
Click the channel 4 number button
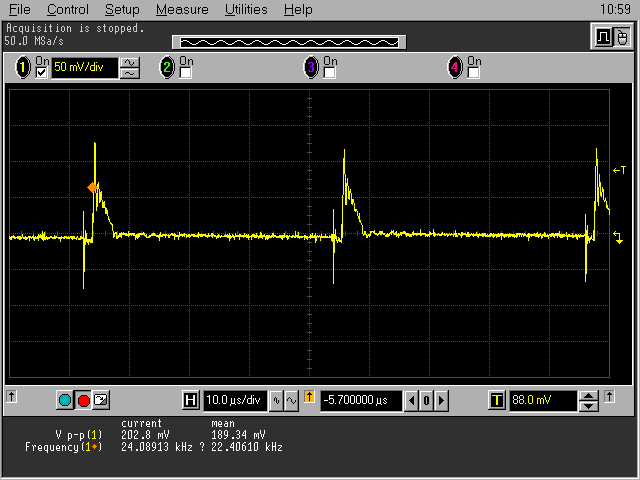point(455,68)
